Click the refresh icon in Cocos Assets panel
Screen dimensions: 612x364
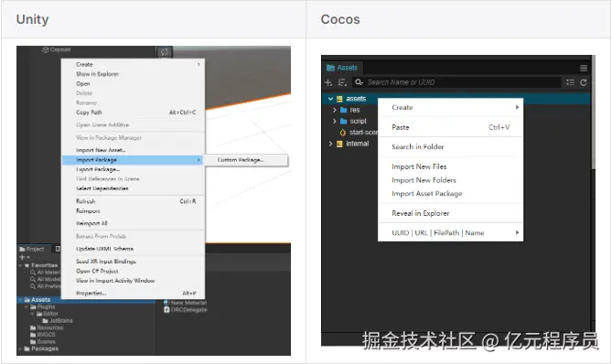584,82
